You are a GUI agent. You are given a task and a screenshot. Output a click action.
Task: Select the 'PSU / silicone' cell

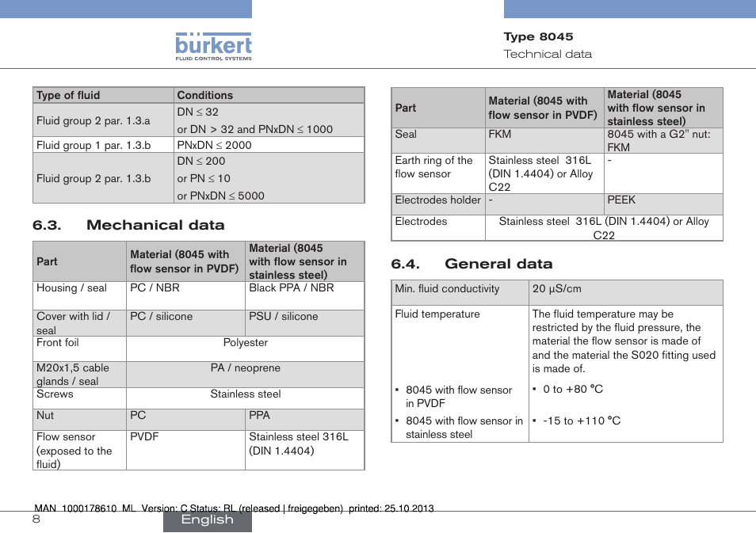click(x=305, y=323)
